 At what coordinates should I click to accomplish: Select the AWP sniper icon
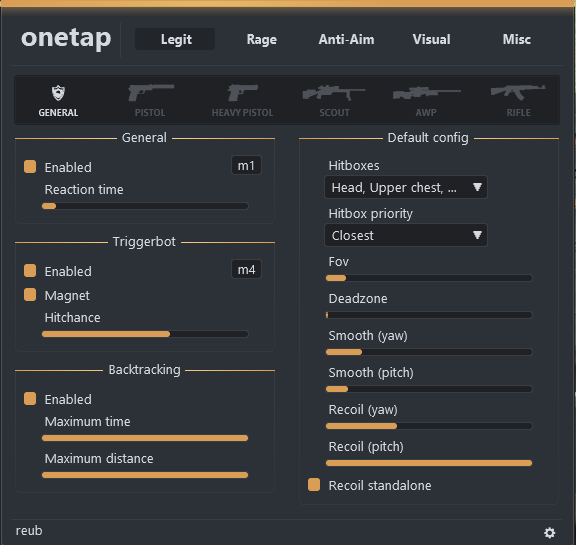426,93
